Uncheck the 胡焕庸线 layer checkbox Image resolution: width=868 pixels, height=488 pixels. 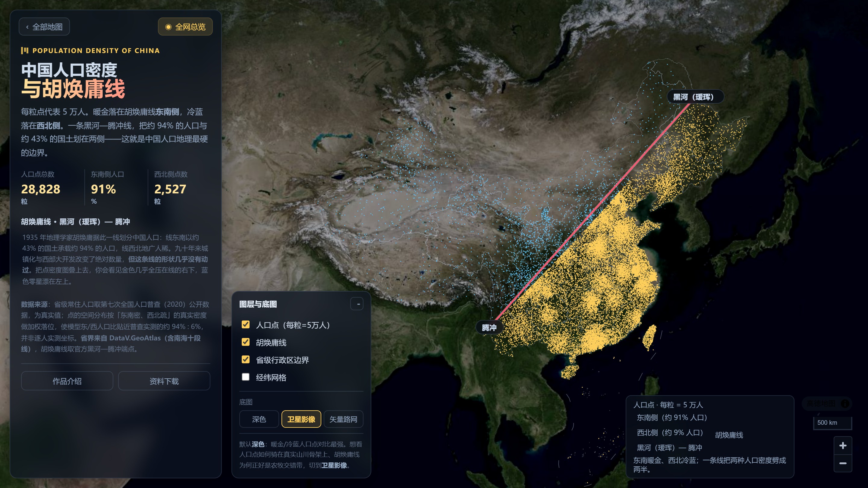(x=246, y=342)
